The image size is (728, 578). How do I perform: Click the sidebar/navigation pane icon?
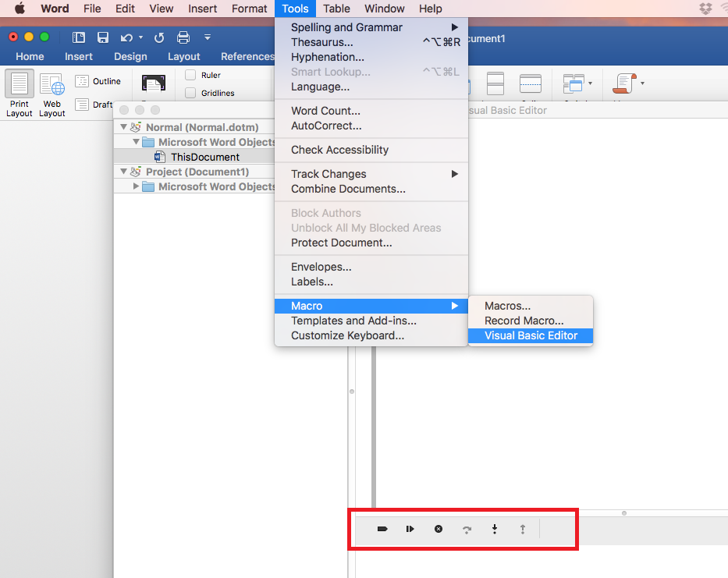pos(79,37)
